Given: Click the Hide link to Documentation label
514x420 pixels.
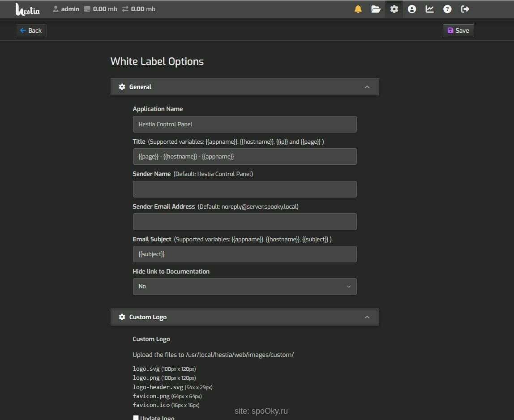Looking at the screenshot, I should (x=171, y=271).
